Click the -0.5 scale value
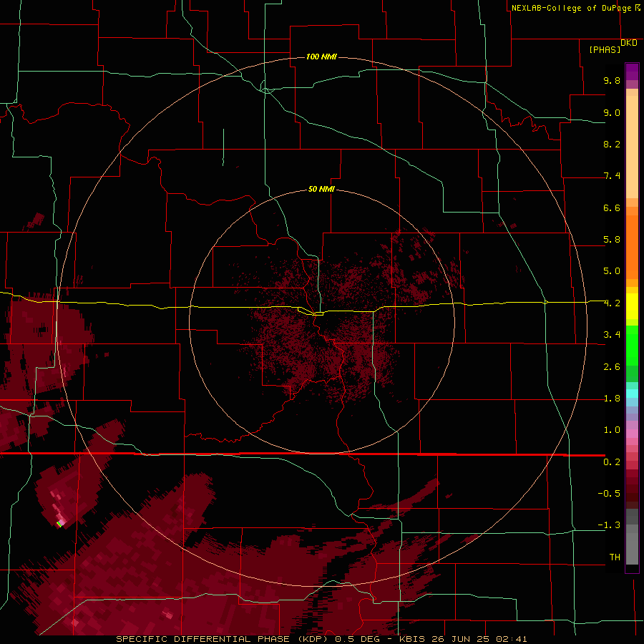Image resolution: width=644 pixels, height=644 pixels. click(609, 494)
